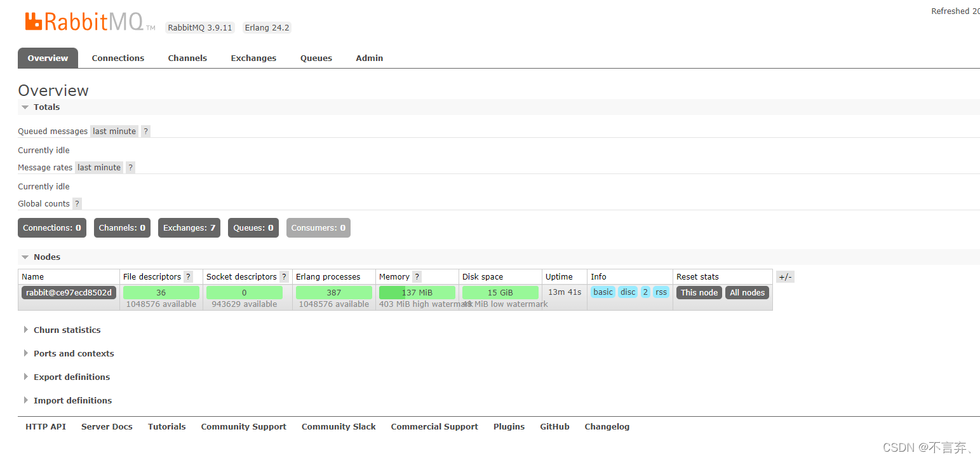
Task: Reset stats for All nodes
Action: pos(748,293)
